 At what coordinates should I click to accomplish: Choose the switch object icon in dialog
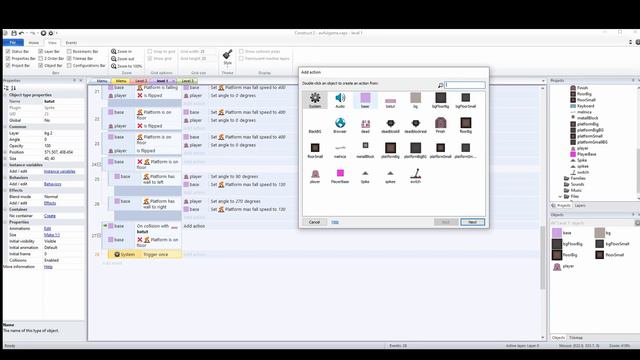(x=416, y=176)
